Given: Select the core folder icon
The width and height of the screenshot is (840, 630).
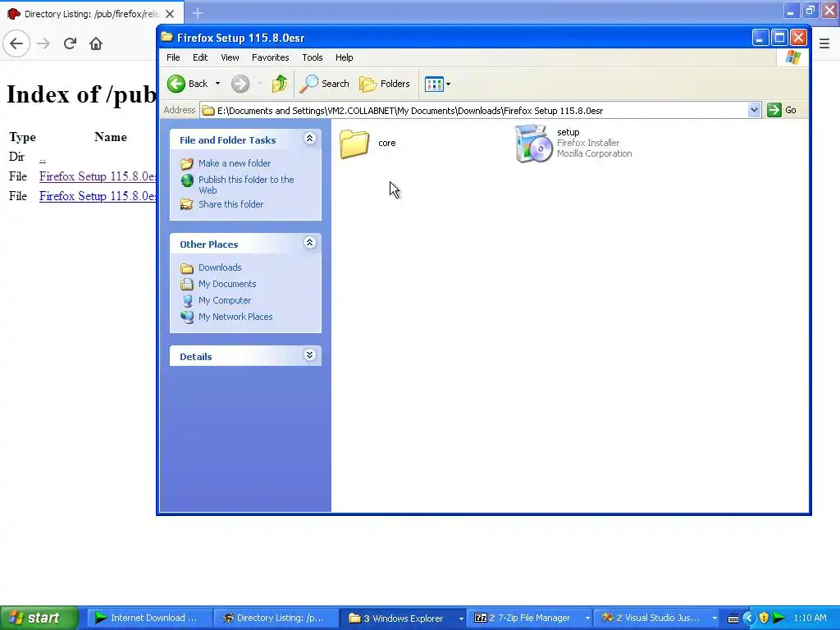Looking at the screenshot, I should pos(354,144).
